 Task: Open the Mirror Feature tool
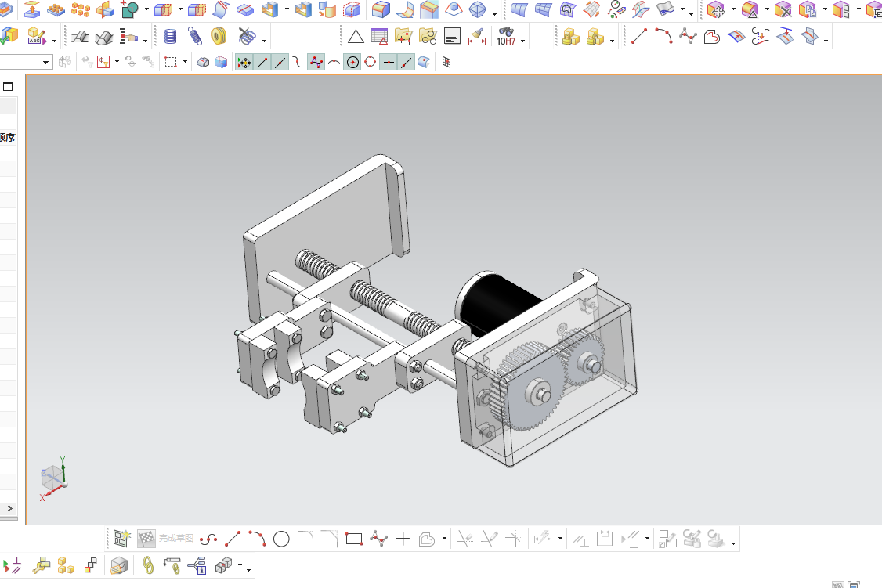point(105,9)
